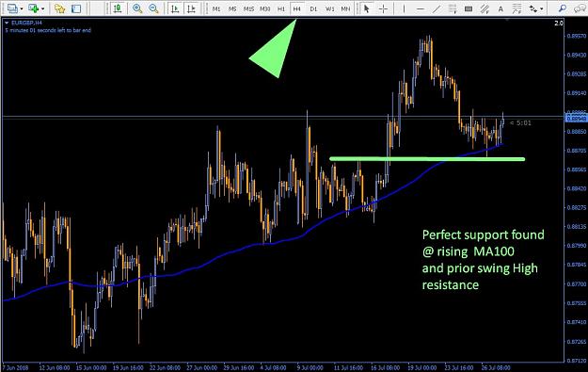588x372 pixels.
Task: Zoom out on the chart
Action: coord(153,8)
